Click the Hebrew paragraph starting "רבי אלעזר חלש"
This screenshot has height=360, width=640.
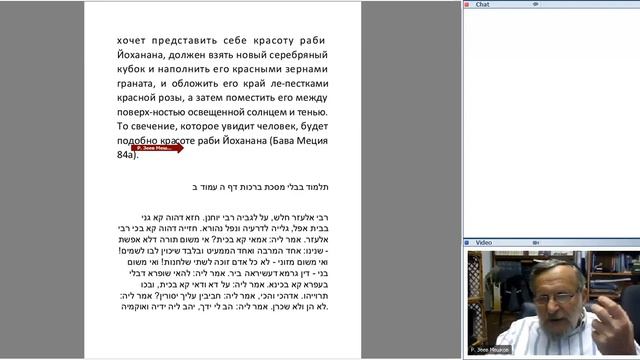coord(223,262)
